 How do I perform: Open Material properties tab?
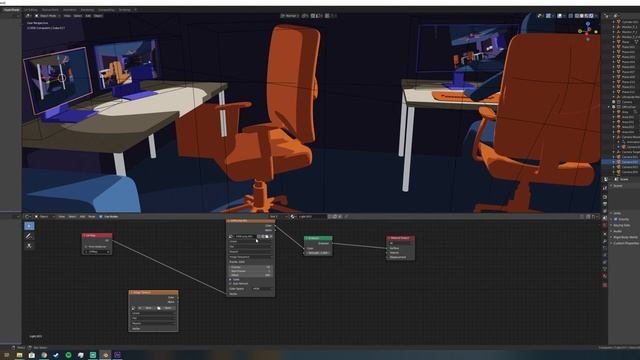point(605,276)
